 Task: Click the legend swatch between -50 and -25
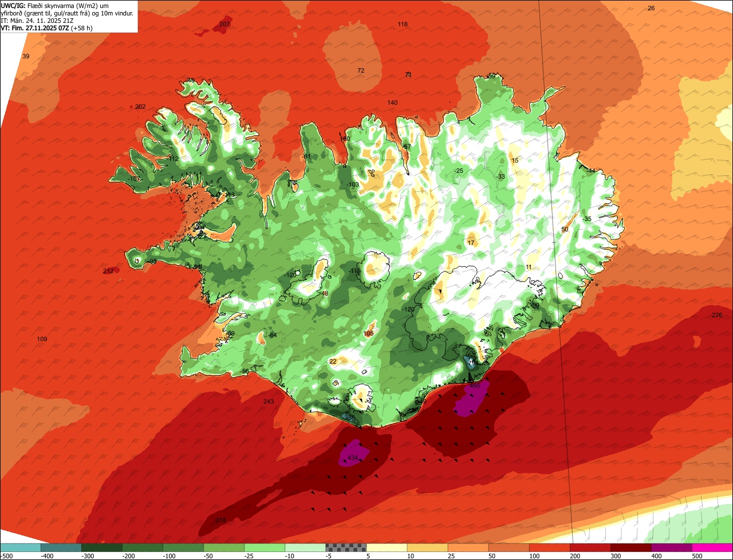click(x=224, y=547)
